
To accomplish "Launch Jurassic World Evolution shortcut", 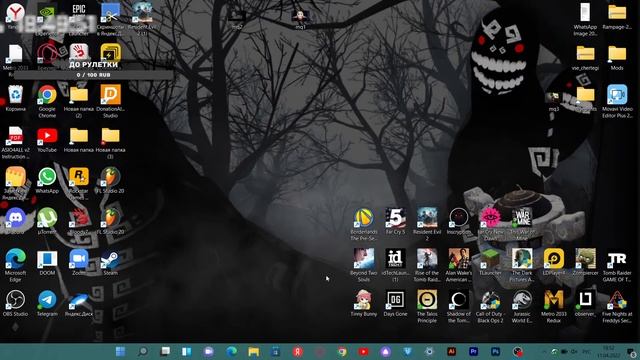I will (522, 300).
